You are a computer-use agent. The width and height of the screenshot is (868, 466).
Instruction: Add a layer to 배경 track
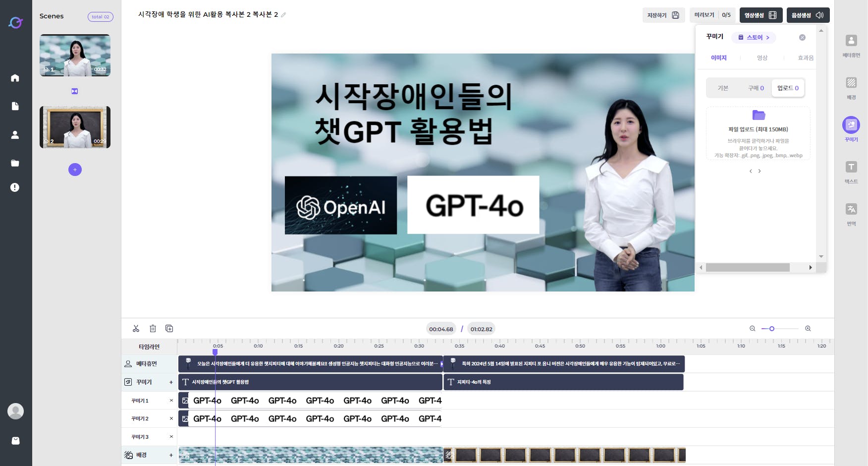pyautogui.click(x=171, y=455)
